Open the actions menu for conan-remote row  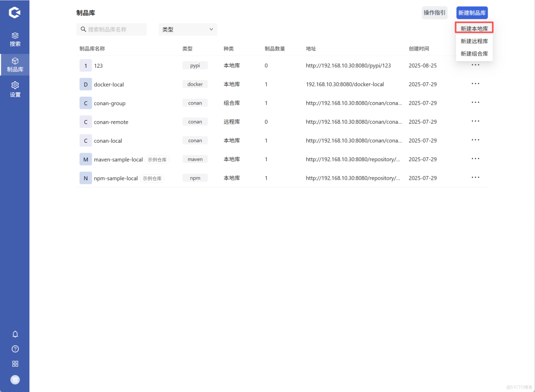click(x=475, y=121)
